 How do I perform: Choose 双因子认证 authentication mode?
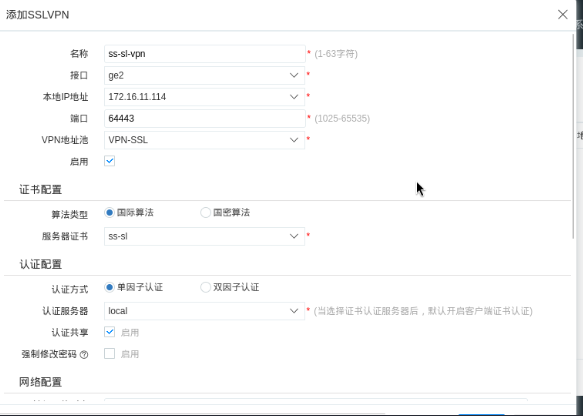(206, 287)
